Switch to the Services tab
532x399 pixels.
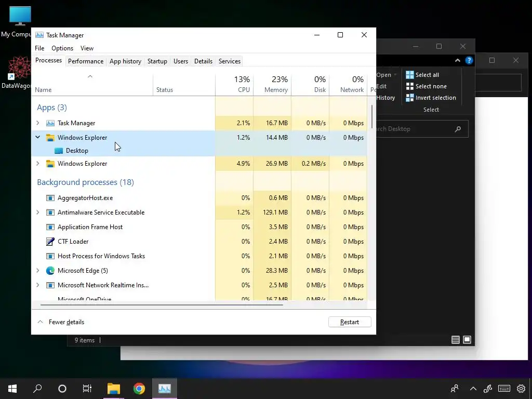(x=229, y=61)
